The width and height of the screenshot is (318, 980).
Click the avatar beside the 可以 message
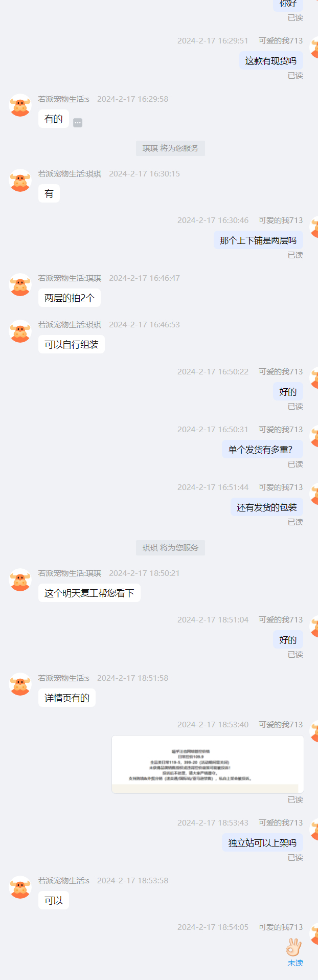tap(20, 887)
